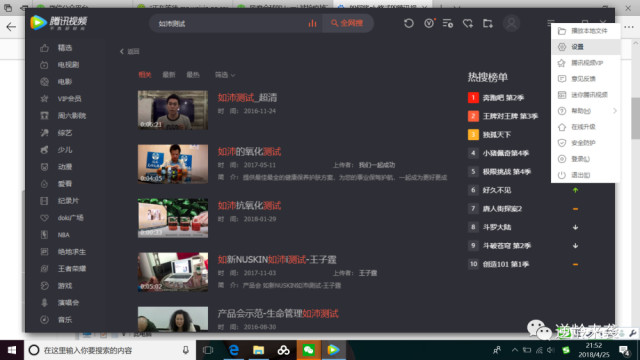Click thumbnail of 如沛抗氧化测试 video
This screenshot has height=360, width=640.
click(x=173, y=218)
